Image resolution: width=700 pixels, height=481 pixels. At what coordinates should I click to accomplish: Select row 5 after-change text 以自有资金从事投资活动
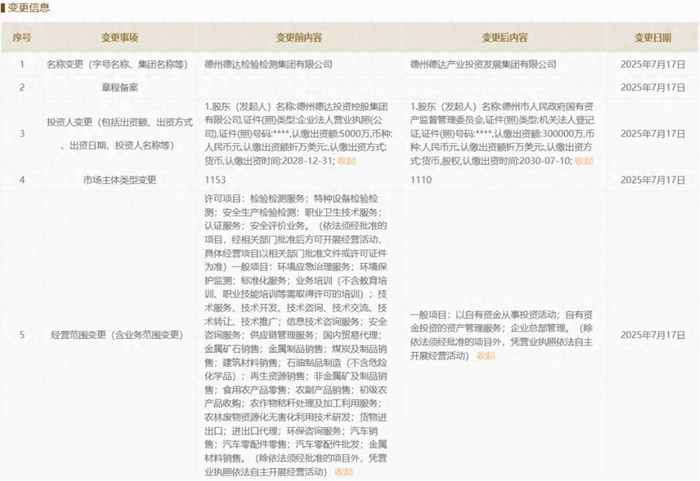[506, 314]
